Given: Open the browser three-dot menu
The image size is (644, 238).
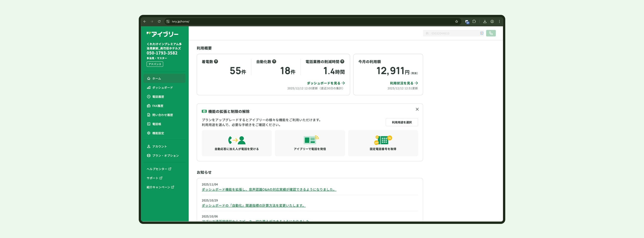Looking at the screenshot, I should (500, 22).
